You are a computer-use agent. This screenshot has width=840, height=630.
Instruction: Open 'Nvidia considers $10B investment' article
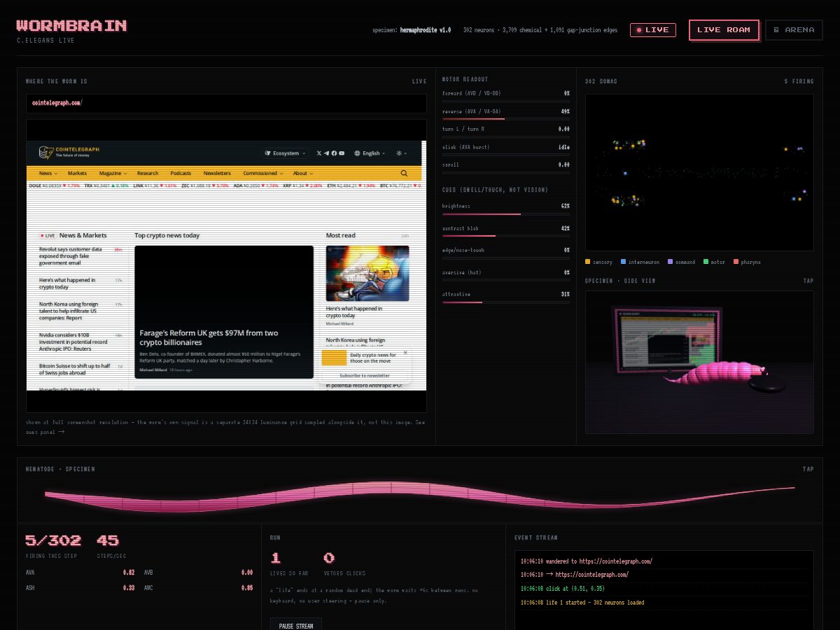pos(73,342)
